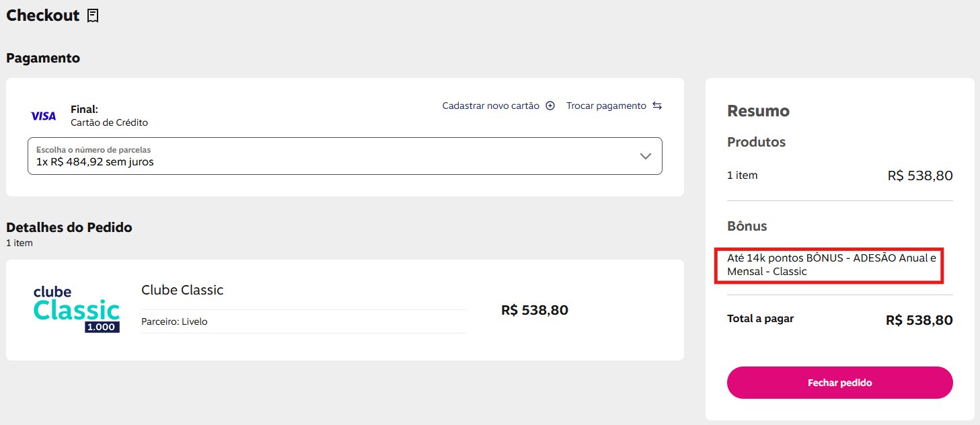Click the Clube Classic 1.000 logo
The image size is (980, 425).
click(76, 309)
